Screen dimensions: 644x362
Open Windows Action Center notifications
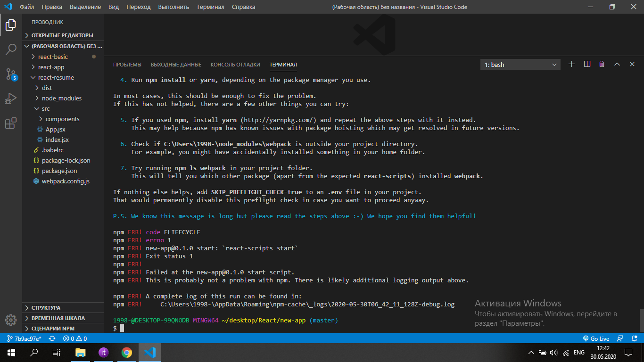click(628, 352)
